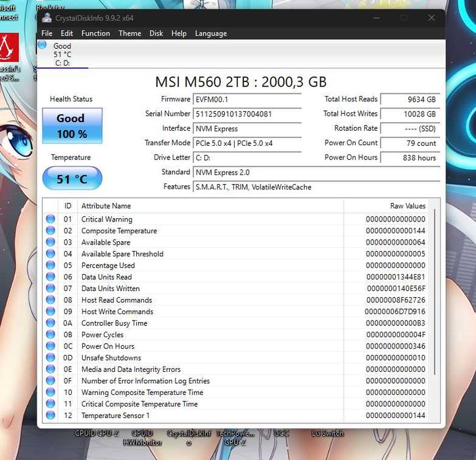Select the Controller Busy Time attribute name
The image size is (476, 460).
coord(114,323)
